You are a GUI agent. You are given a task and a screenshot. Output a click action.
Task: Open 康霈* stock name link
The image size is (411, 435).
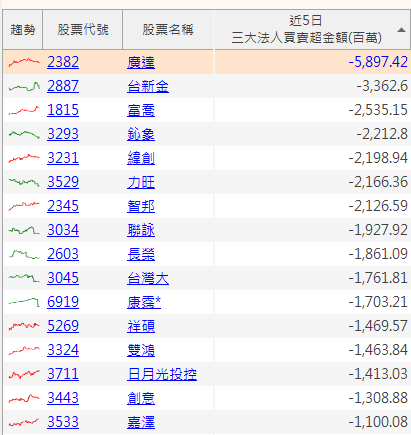[x=144, y=302]
